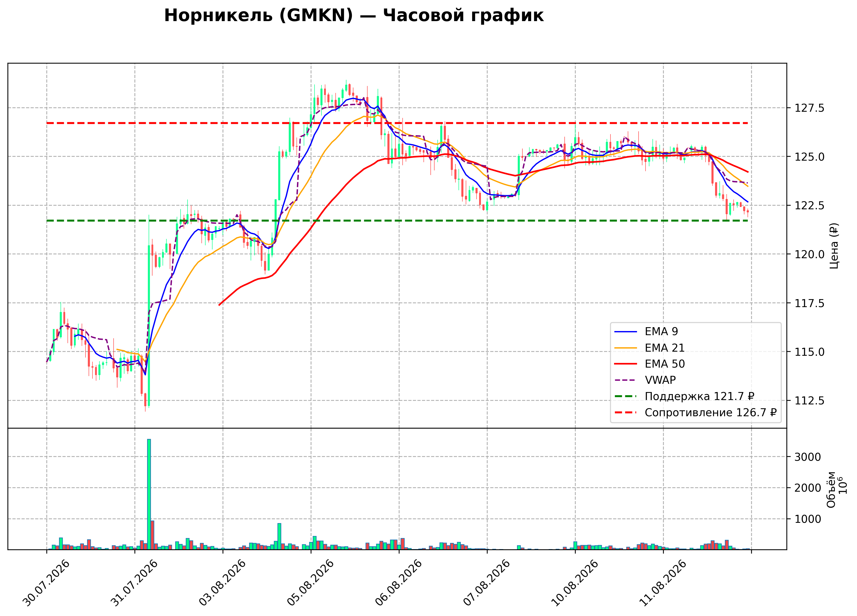Viewport: 857px width, 616px height.
Task: Click date label 11.08.2026
Action: 663,584
